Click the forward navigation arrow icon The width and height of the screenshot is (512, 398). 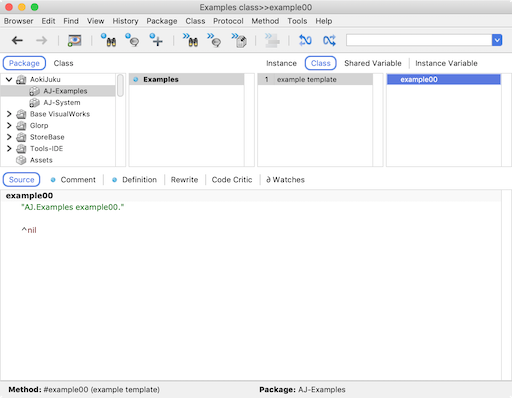point(42,41)
